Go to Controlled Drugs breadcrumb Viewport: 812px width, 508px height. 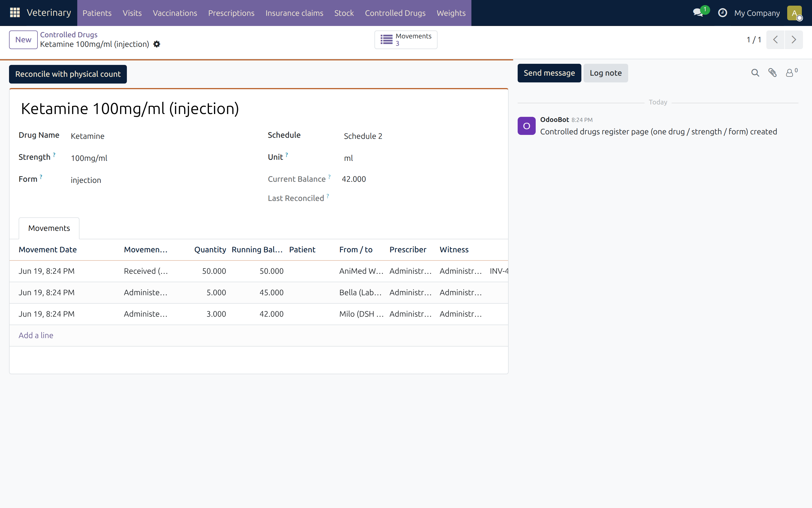point(69,35)
